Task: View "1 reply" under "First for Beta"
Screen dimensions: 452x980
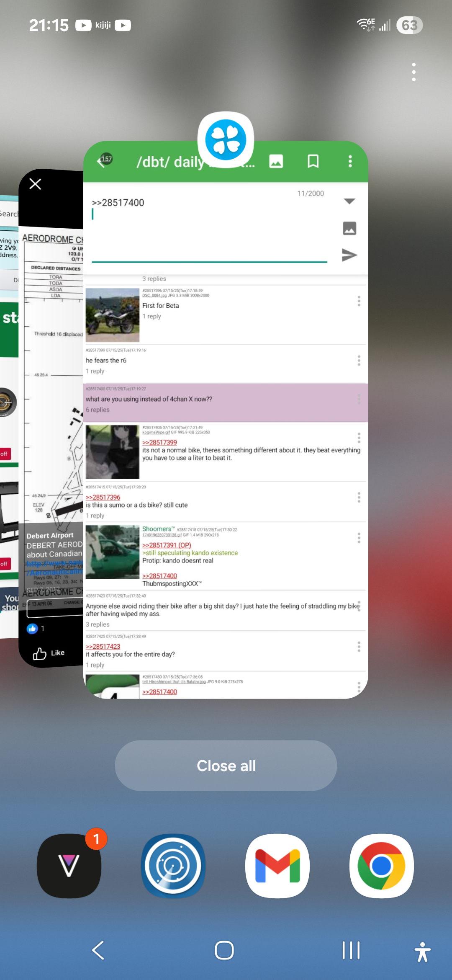Action: coord(152,316)
